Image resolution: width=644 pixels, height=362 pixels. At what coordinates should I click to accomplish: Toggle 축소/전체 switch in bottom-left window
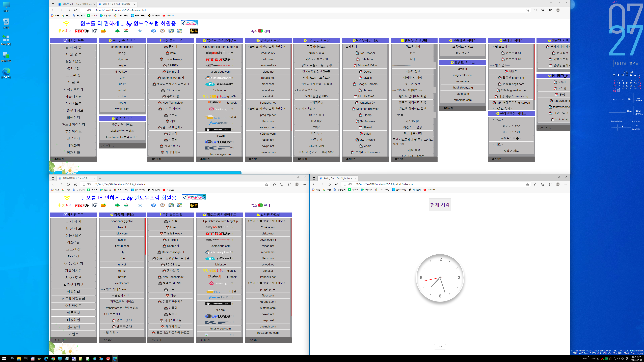(x=260, y=205)
